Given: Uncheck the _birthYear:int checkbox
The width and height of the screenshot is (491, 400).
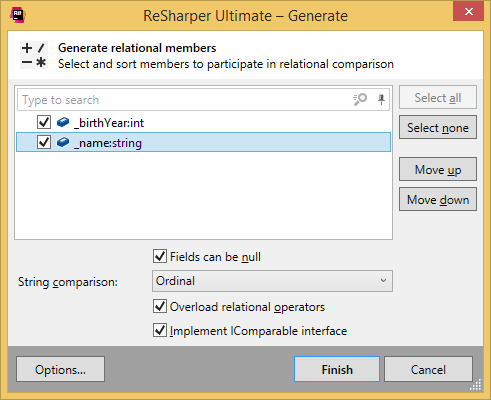Looking at the screenshot, I should [44, 122].
